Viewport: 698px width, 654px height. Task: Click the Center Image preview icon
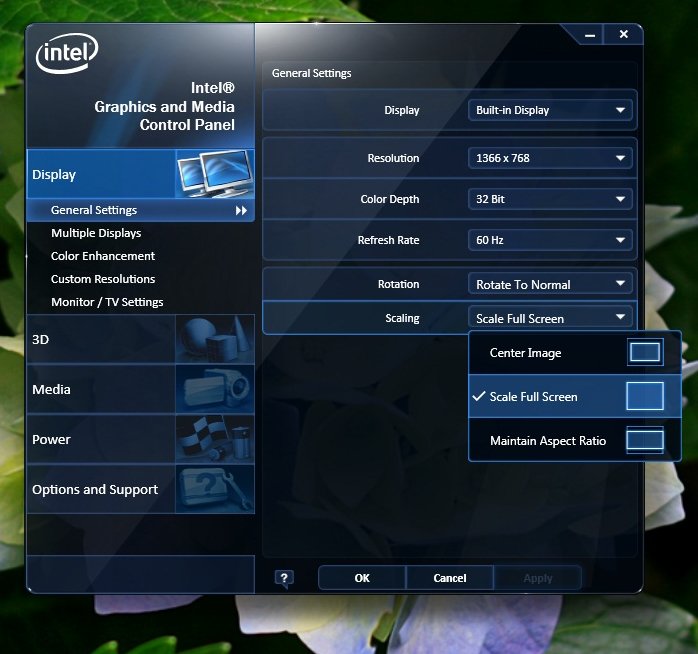(645, 352)
